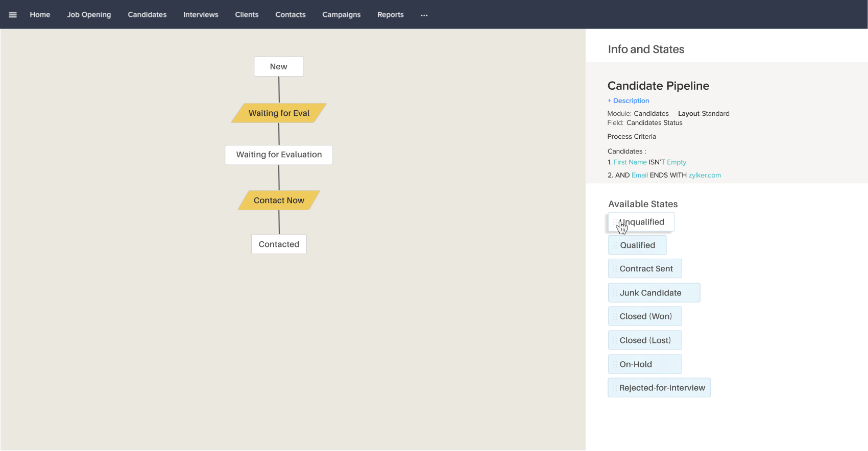868x451 pixels.
Task: Pick the Junk Candidate available state
Action: [x=654, y=293]
